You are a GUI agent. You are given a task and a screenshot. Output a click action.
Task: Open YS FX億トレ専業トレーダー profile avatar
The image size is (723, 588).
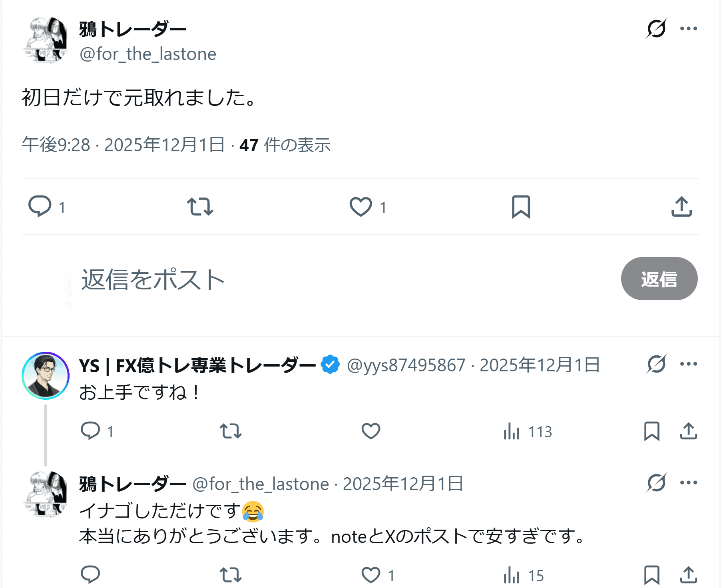pyautogui.click(x=46, y=375)
